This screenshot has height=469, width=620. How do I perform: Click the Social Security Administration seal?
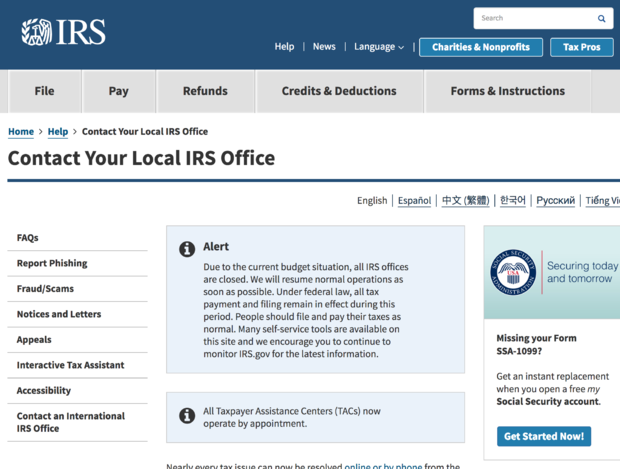(x=513, y=272)
